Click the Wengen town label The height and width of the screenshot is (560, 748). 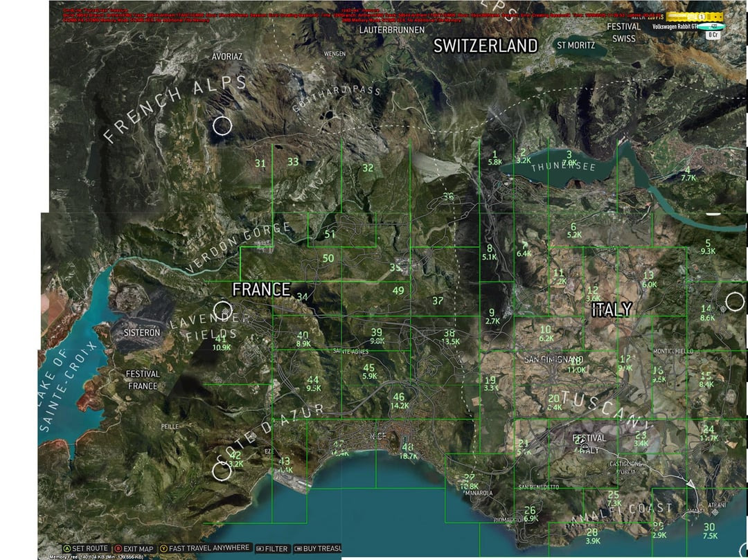point(335,53)
